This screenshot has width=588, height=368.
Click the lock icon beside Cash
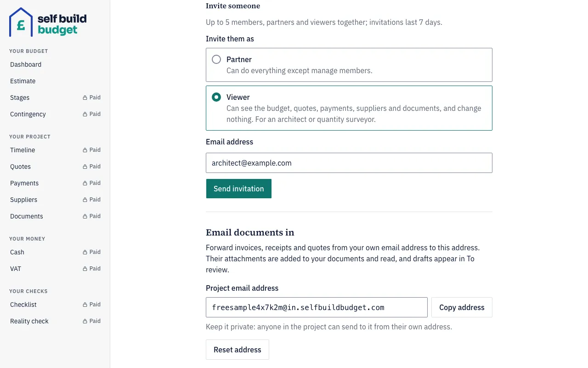[85, 252]
